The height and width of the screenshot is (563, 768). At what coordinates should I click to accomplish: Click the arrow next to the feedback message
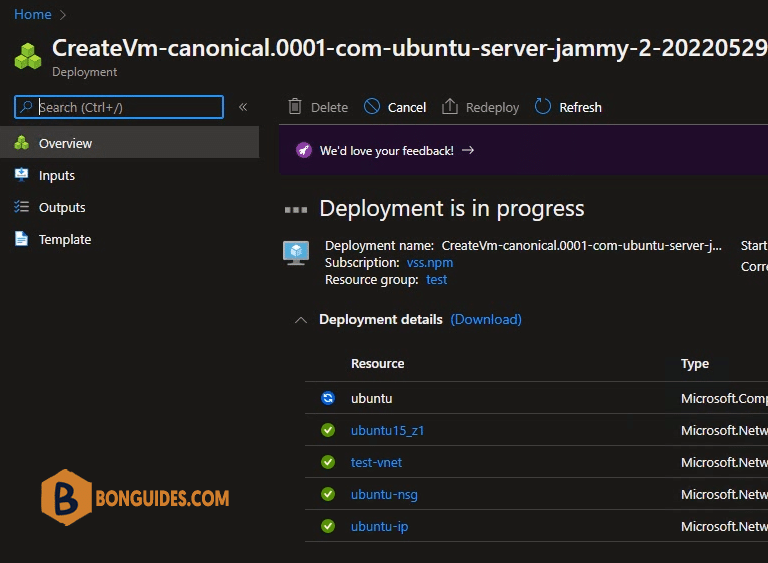click(x=468, y=150)
